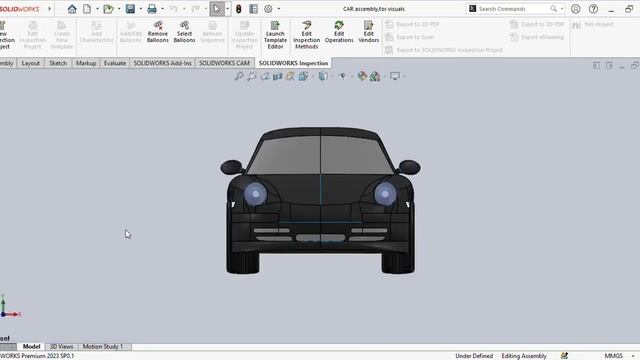Expand the SOLIDWORKS menu arrow beside logo

point(49,9)
